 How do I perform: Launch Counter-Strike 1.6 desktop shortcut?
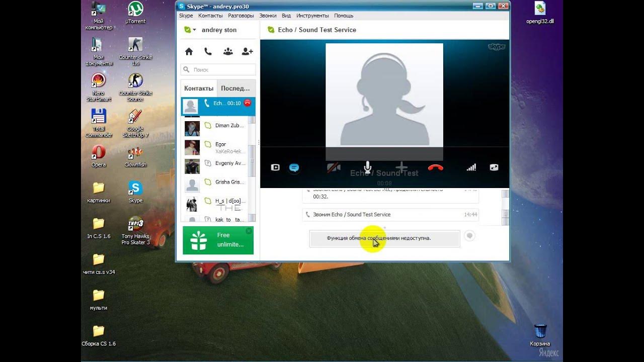point(135,52)
